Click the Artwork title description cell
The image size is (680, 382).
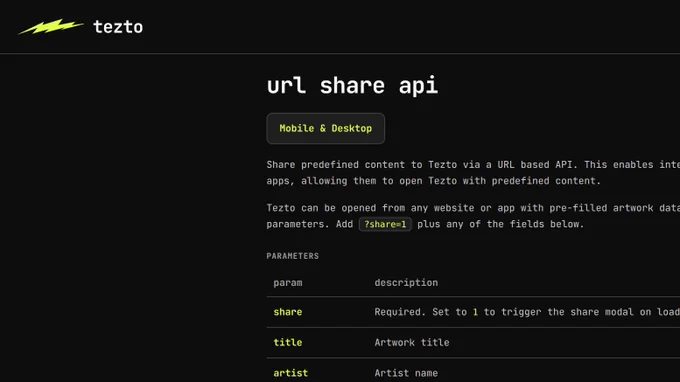(x=412, y=342)
